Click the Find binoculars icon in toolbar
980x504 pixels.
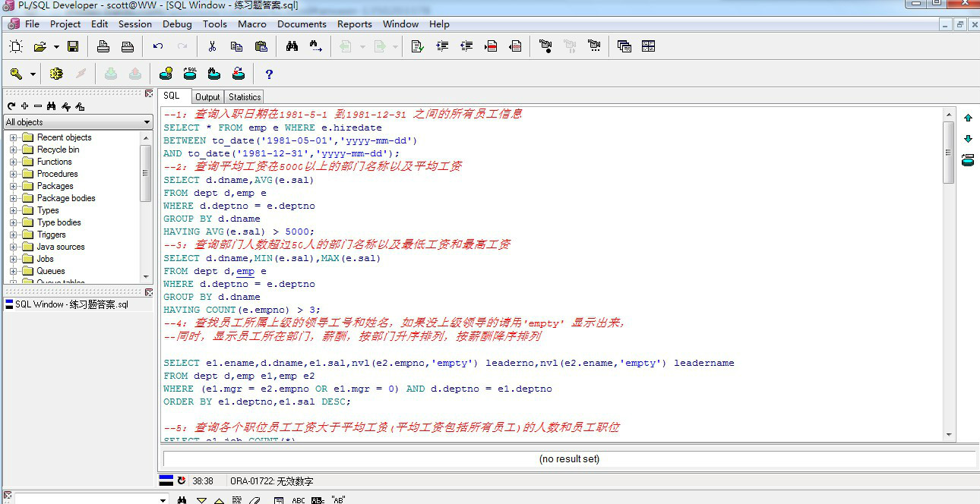point(292,46)
